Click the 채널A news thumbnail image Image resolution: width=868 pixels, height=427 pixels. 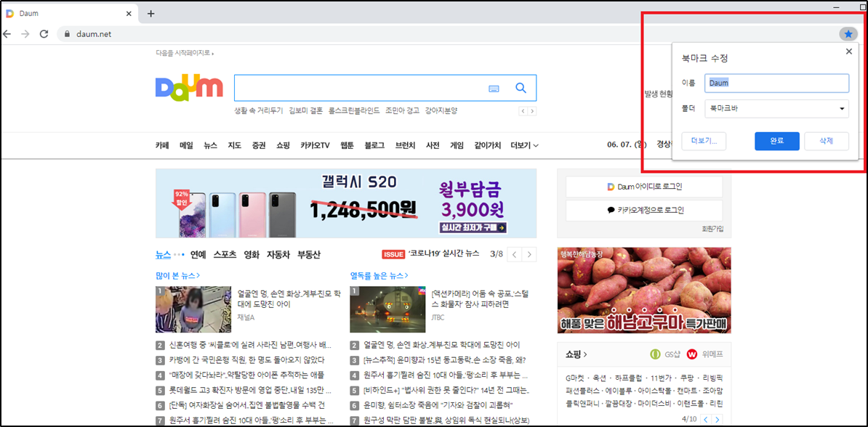coord(193,309)
